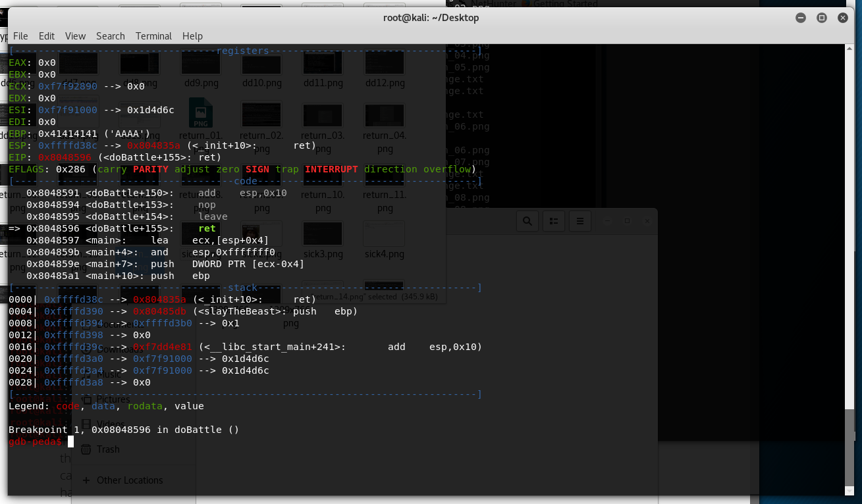Click the Search menu item

pos(110,36)
